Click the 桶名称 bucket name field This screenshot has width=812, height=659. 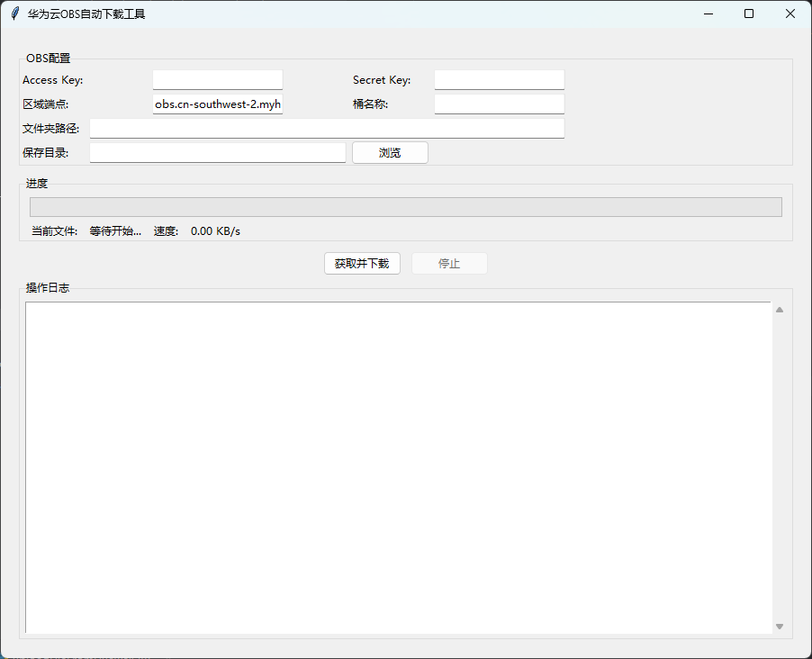(x=500, y=104)
